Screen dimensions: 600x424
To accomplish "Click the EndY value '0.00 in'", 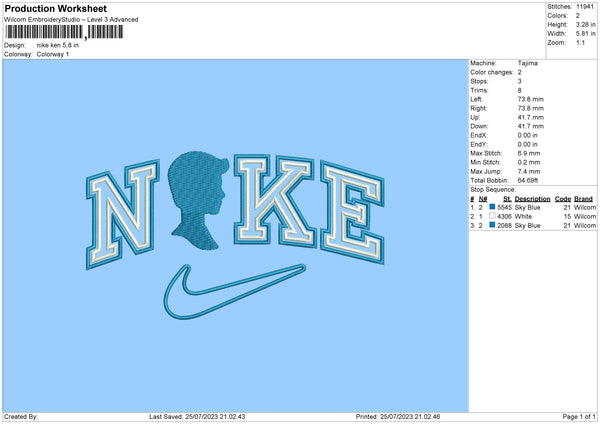I will (x=528, y=144).
